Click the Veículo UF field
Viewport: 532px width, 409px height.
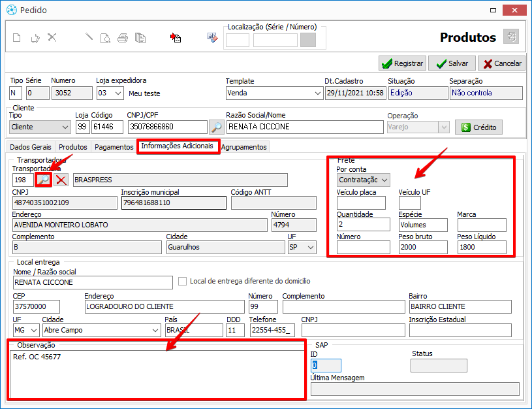pos(410,203)
